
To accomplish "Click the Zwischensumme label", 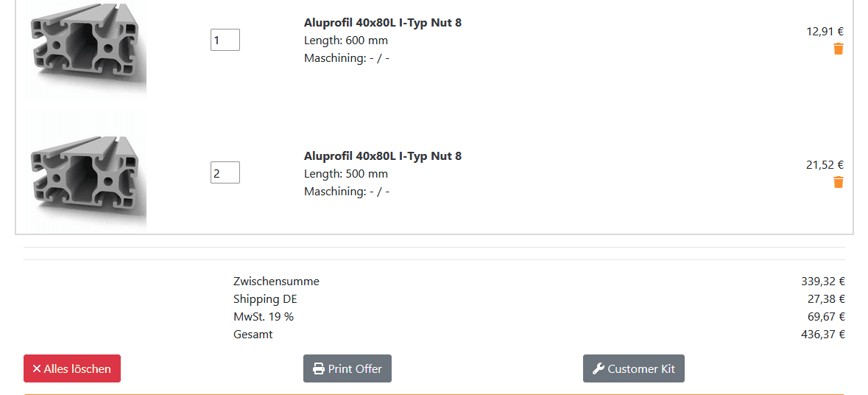I will click(x=276, y=282).
